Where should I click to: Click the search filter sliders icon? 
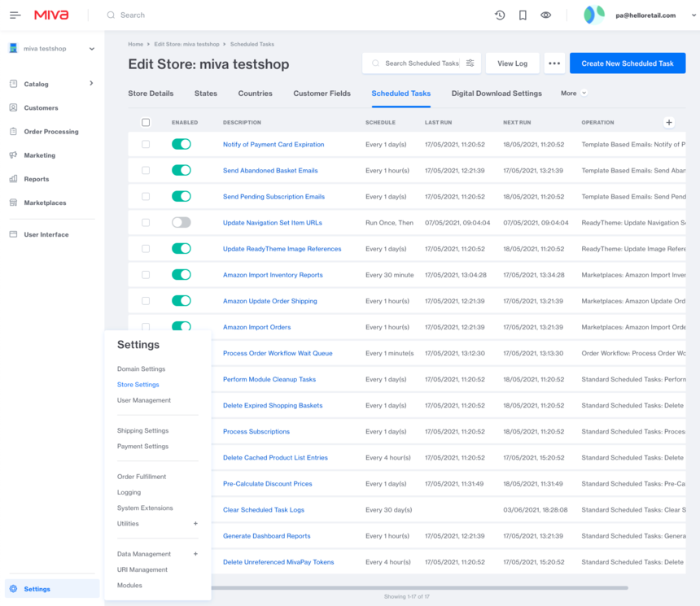(x=470, y=63)
